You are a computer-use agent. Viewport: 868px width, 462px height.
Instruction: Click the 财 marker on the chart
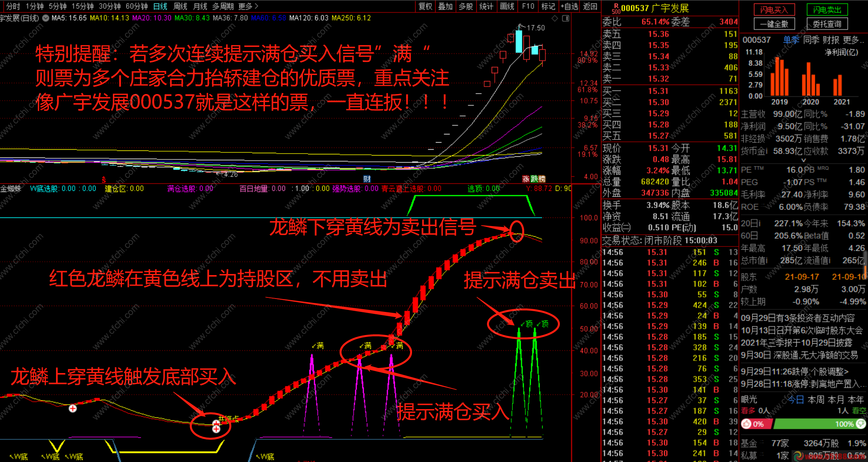coord(367,179)
